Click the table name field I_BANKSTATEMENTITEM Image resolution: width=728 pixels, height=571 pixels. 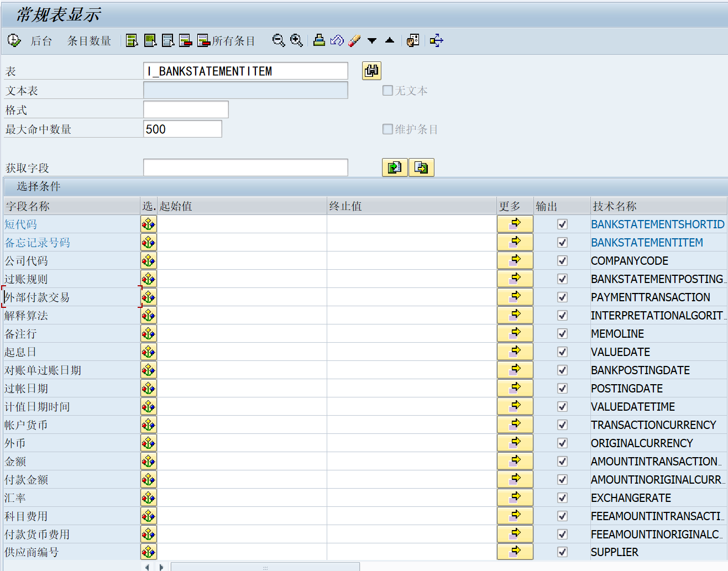coord(245,71)
